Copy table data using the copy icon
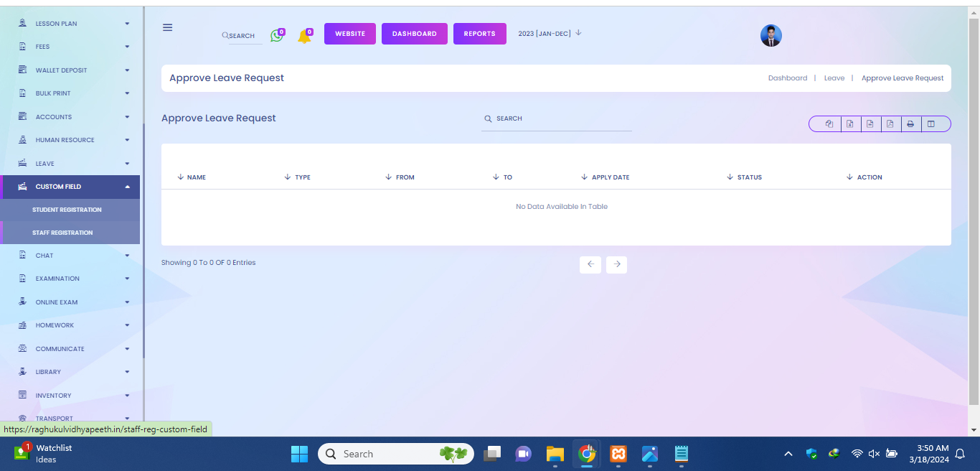Viewport: 980px width, 471px height. pyautogui.click(x=829, y=124)
